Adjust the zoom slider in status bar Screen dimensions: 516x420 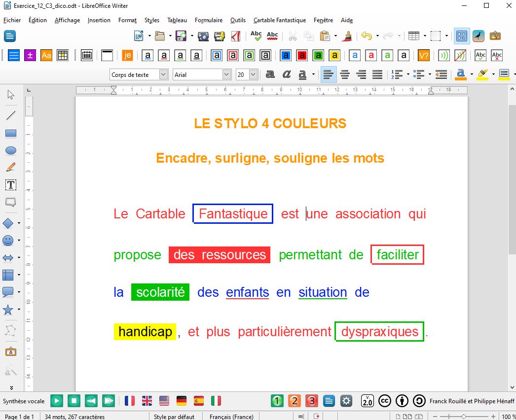tap(464, 417)
